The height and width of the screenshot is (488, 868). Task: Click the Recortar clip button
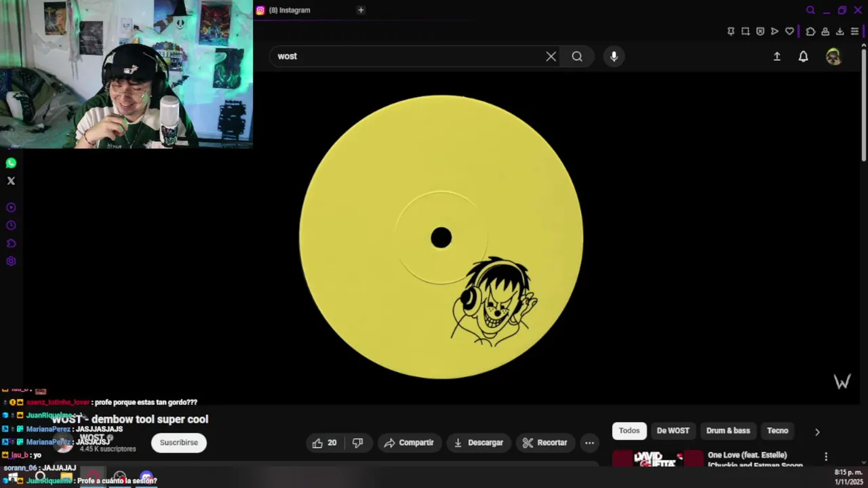pyautogui.click(x=545, y=443)
